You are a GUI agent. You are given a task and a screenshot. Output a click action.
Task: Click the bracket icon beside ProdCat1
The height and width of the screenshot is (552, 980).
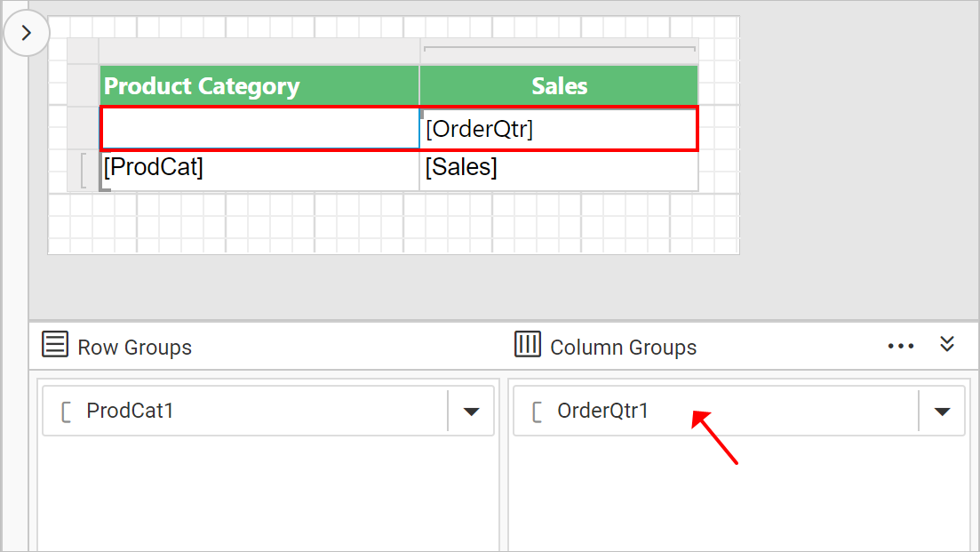click(66, 412)
